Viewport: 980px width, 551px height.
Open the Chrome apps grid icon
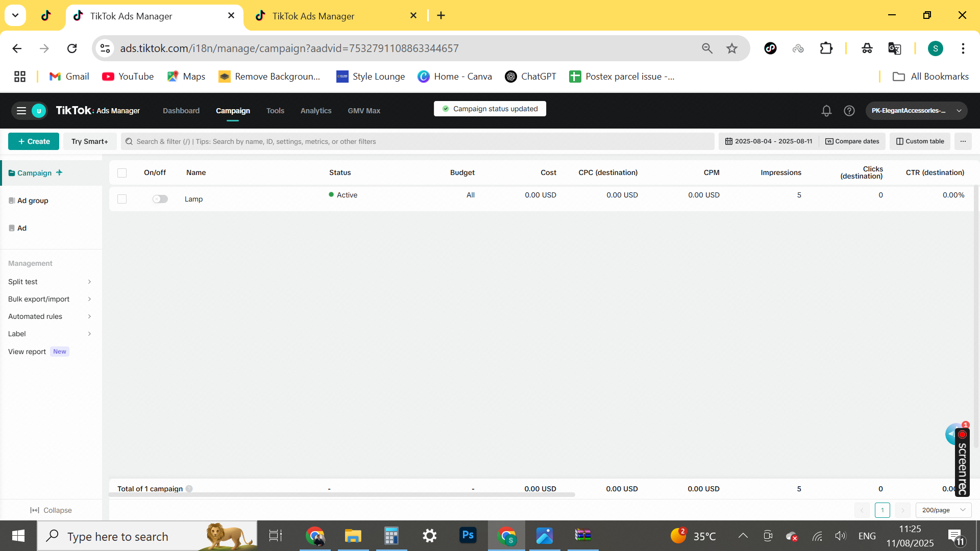(20, 77)
